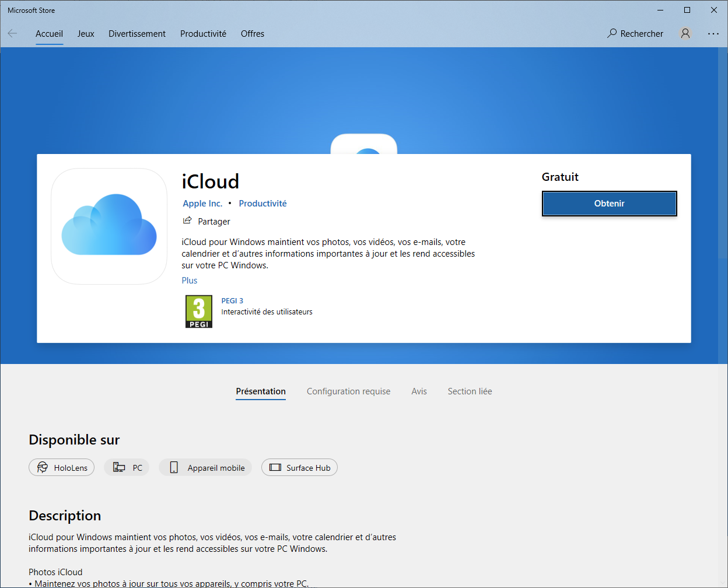Open the user account icon
This screenshot has height=588, width=728.
point(685,33)
